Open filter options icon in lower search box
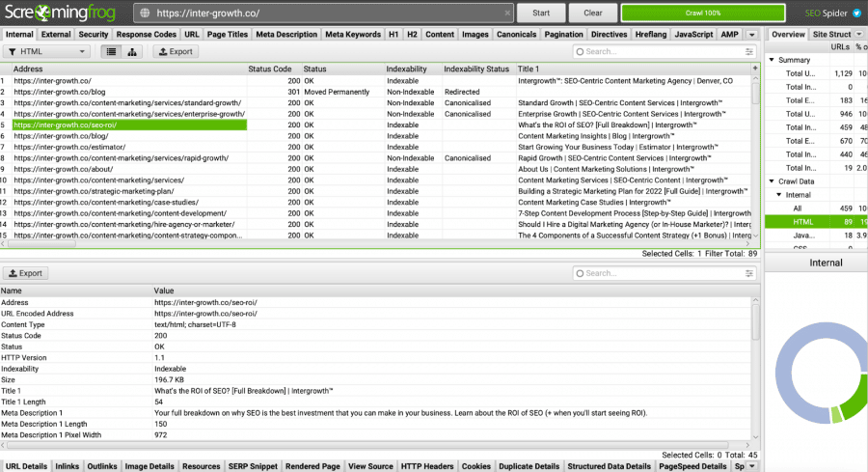Screen dimensions: 868x472 tap(749, 273)
